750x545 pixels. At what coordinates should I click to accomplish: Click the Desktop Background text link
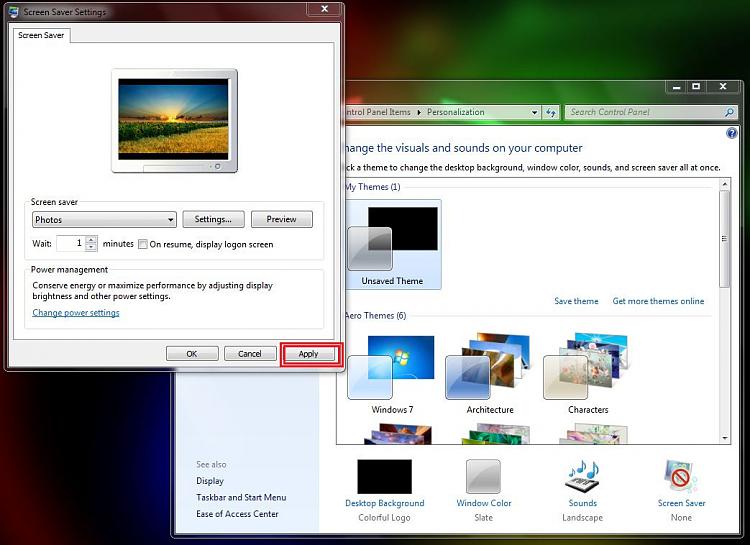[385, 503]
